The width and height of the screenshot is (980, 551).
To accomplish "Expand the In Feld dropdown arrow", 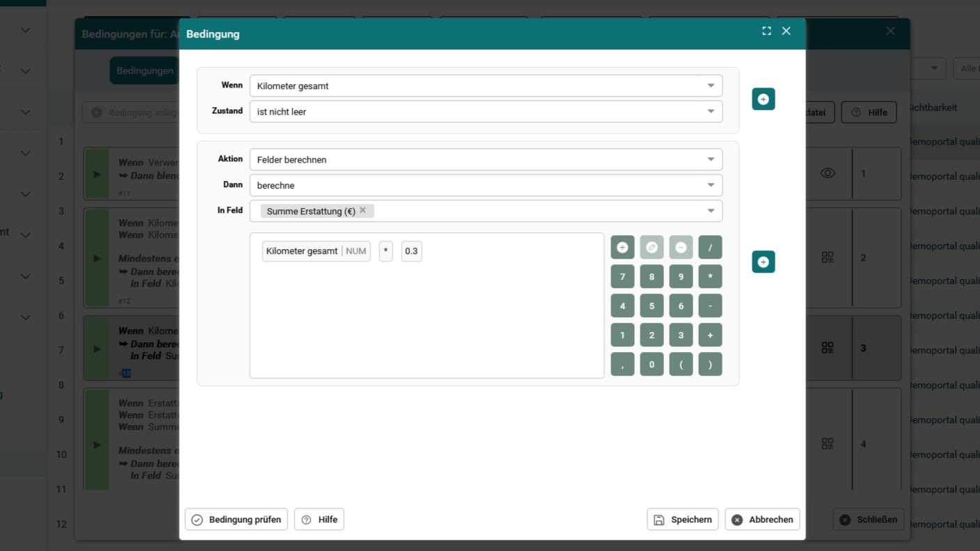I will 711,211.
